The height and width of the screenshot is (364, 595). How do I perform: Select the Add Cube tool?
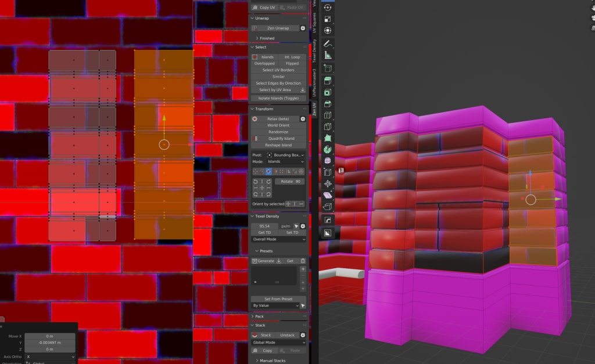pos(328,69)
